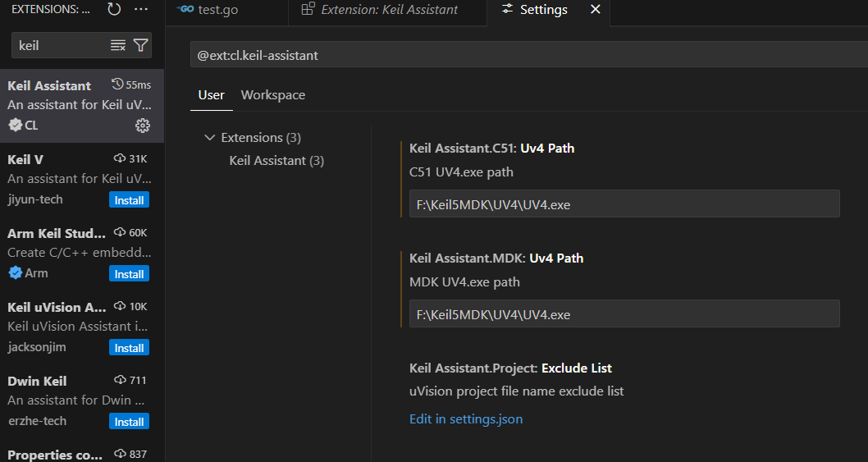The image size is (868, 462).
Task: Open the extensions filter menu
Action: (140, 45)
